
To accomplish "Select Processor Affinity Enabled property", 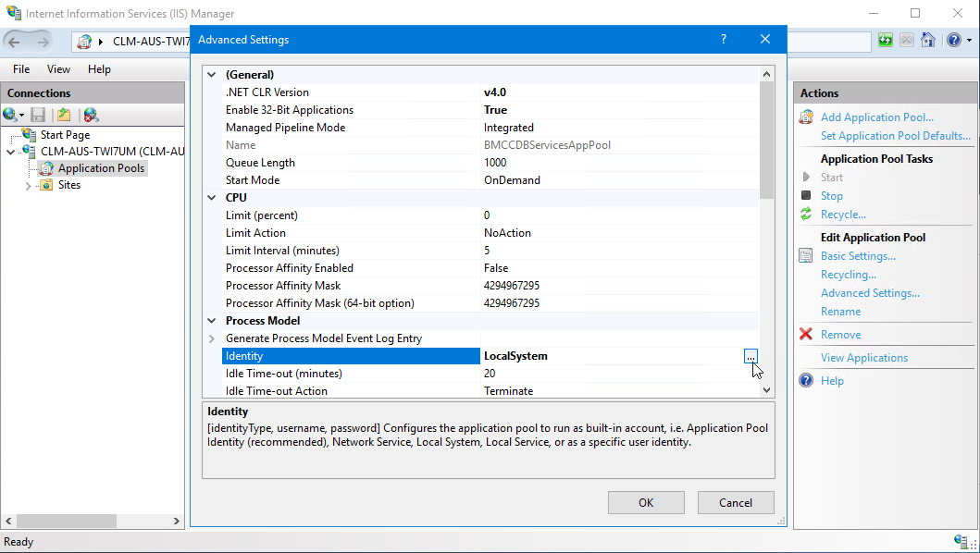I will tap(490, 267).
